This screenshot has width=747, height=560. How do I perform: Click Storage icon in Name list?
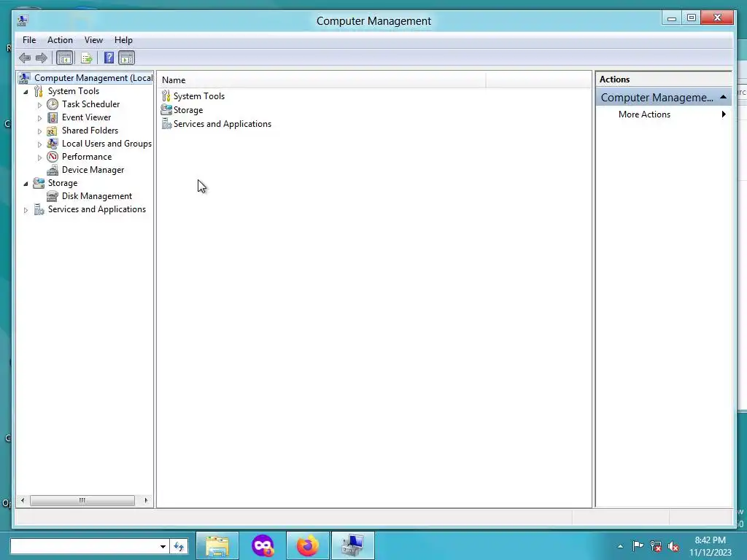coord(166,110)
